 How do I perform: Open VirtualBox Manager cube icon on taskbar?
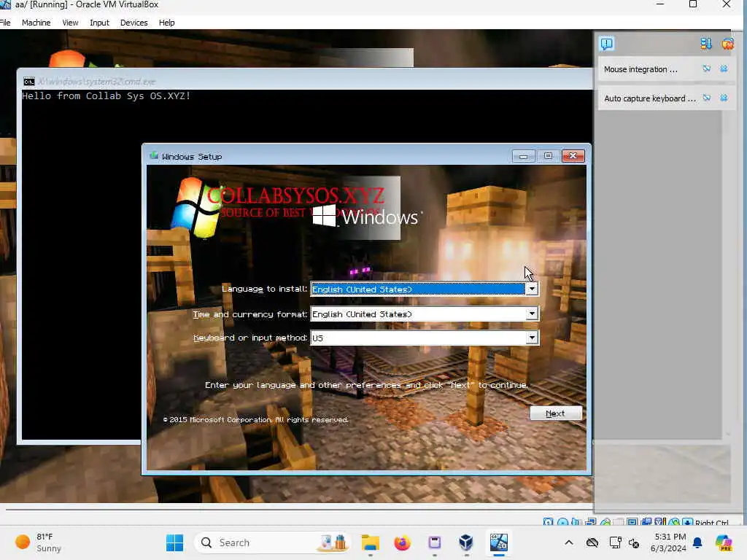(466, 542)
